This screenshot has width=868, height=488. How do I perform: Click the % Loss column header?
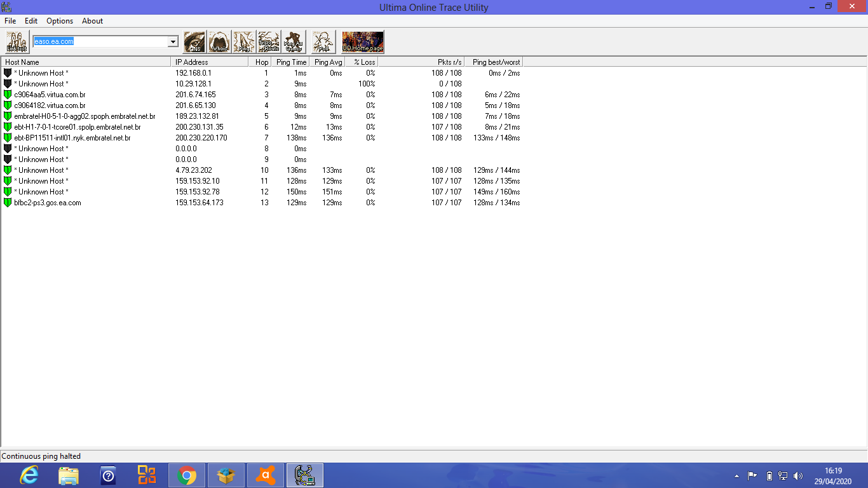click(x=362, y=62)
